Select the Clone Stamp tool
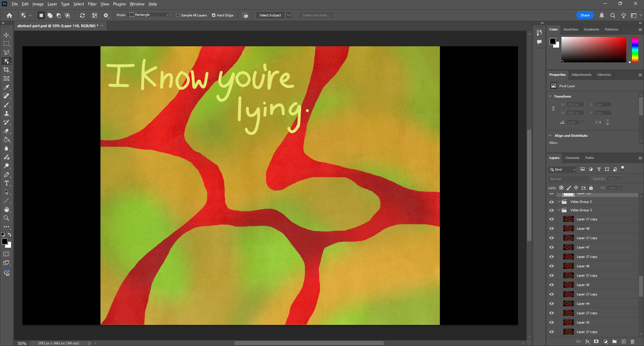Screen dimensions: 644x346 (x=6, y=113)
